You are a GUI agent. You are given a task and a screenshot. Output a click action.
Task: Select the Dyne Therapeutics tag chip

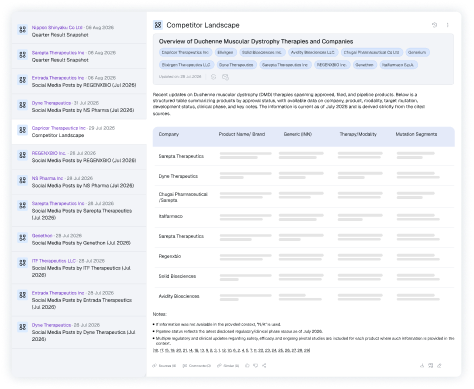[236, 65]
